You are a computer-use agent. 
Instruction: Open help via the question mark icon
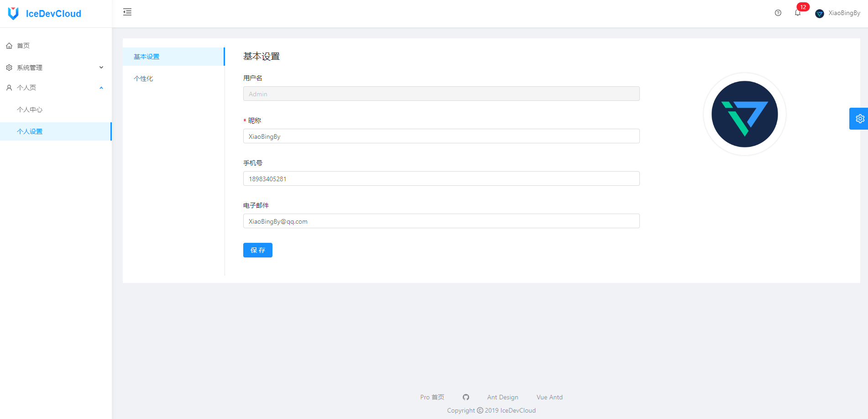778,13
